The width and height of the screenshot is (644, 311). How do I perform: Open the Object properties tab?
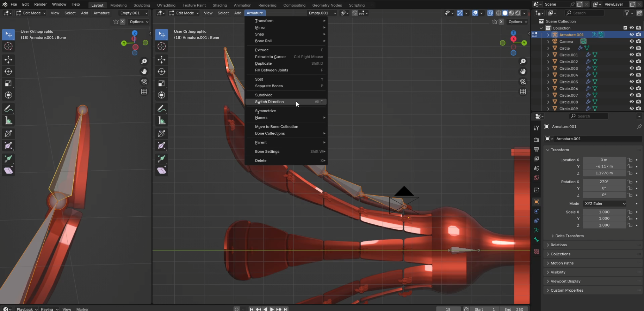[x=536, y=202]
